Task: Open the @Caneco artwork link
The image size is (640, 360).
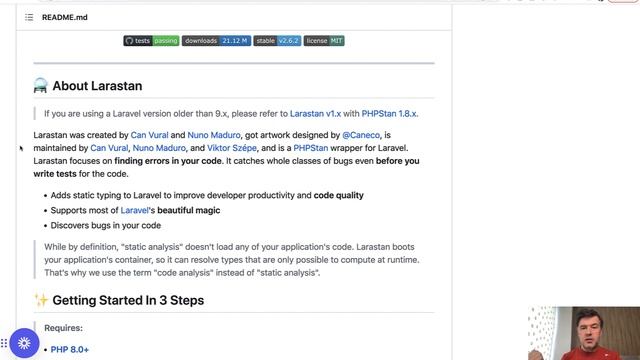Action: [361, 135]
